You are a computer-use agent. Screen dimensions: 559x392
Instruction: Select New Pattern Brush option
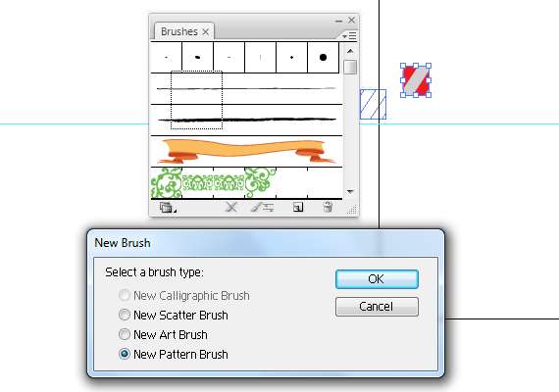click(x=174, y=354)
